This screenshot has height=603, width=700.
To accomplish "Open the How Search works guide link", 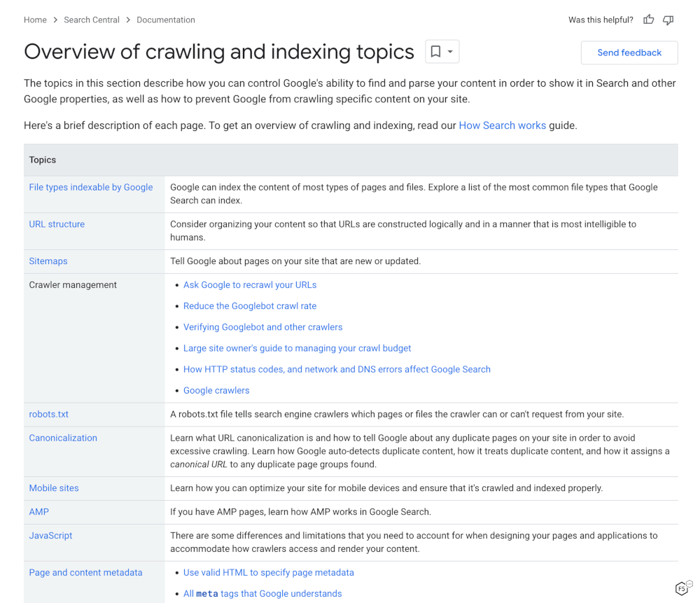I will tap(502, 125).
